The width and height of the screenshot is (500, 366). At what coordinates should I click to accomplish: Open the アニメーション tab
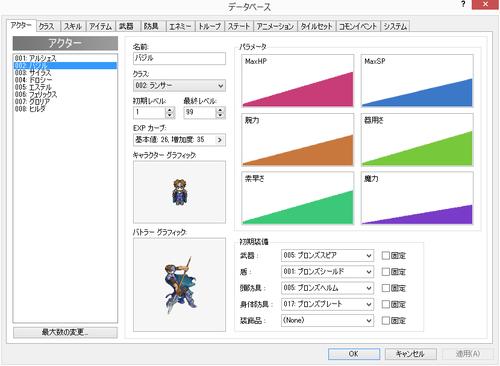[x=275, y=26]
